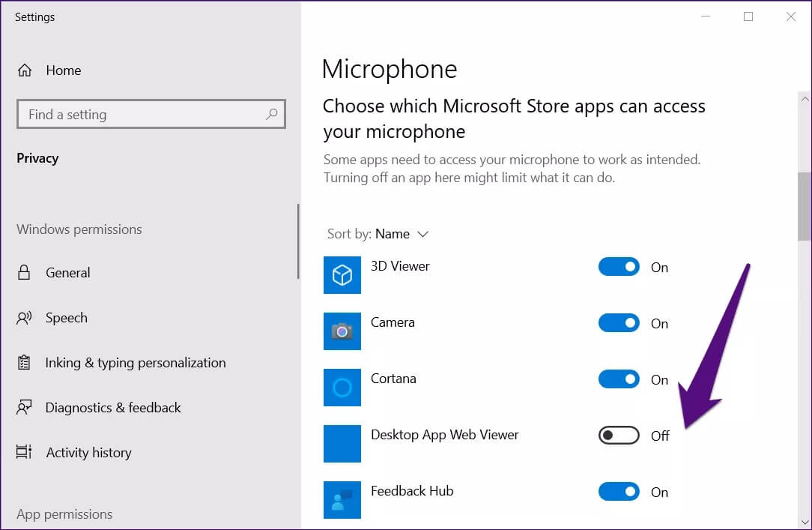Screen dimensions: 812x530
Task: Click the Cortana app name
Action: pos(393,379)
